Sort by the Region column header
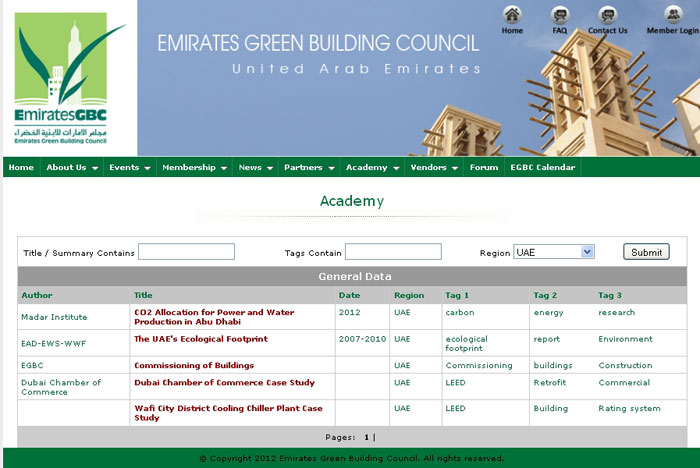This screenshot has width=700, height=468. (409, 295)
